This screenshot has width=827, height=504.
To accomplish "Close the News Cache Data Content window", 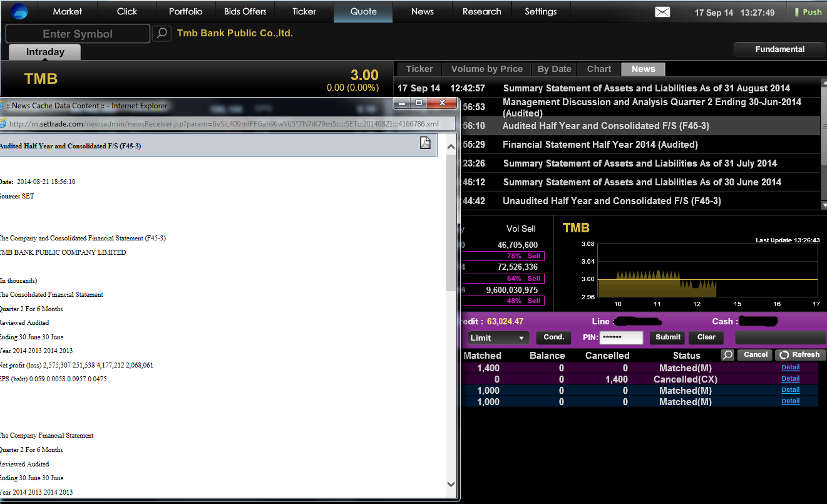I will click(442, 103).
